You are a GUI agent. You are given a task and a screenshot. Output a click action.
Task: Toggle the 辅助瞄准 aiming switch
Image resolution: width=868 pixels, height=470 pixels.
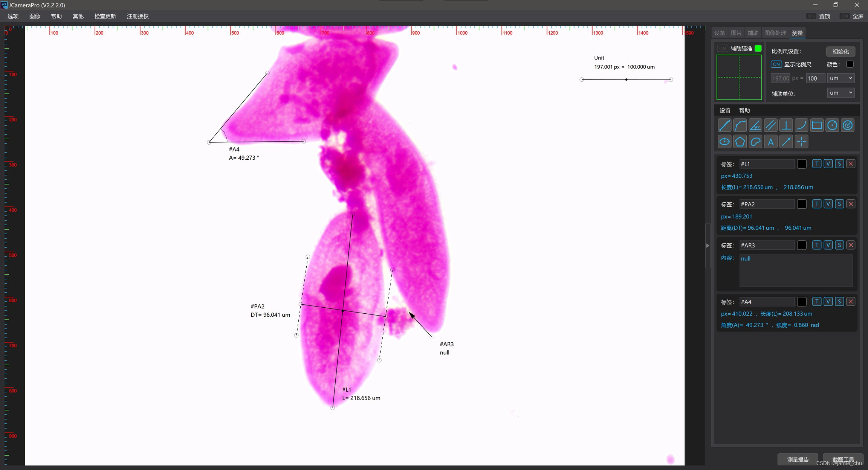tap(722, 49)
